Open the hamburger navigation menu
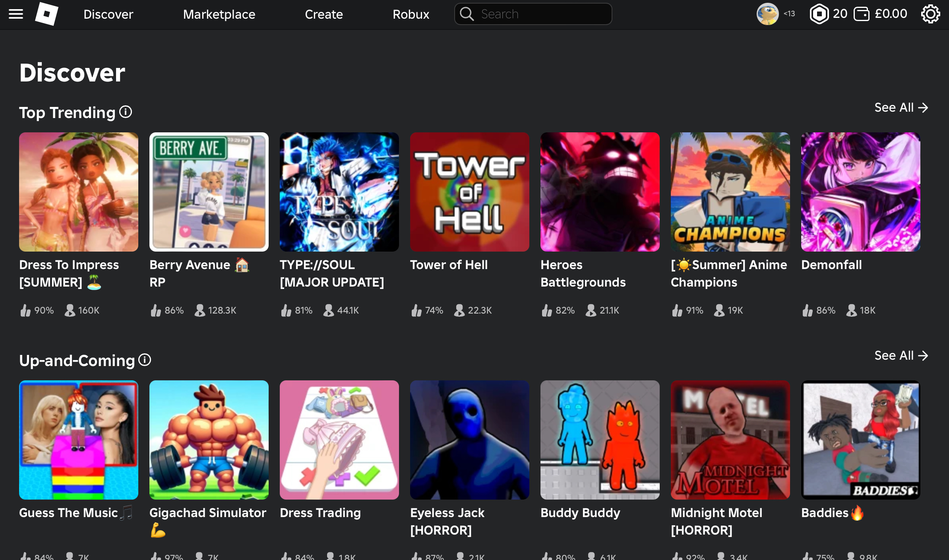The height and width of the screenshot is (560, 949). (16, 14)
